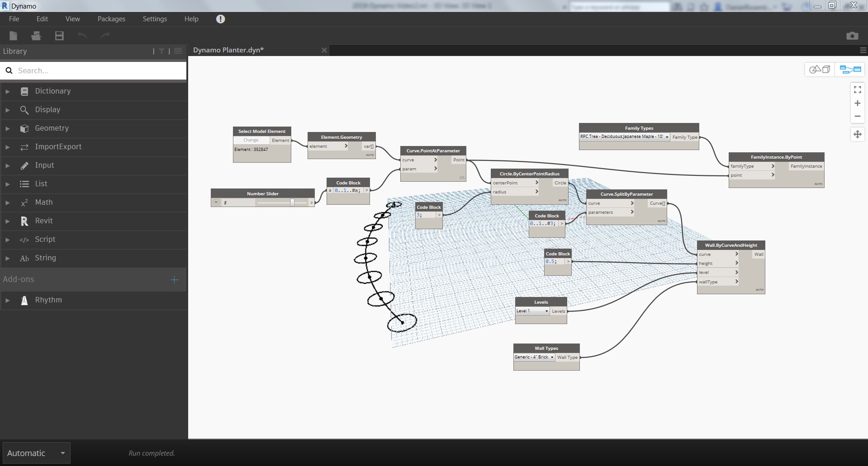
Task: Click the Zoom In plus icon
Action: (857, 103)
